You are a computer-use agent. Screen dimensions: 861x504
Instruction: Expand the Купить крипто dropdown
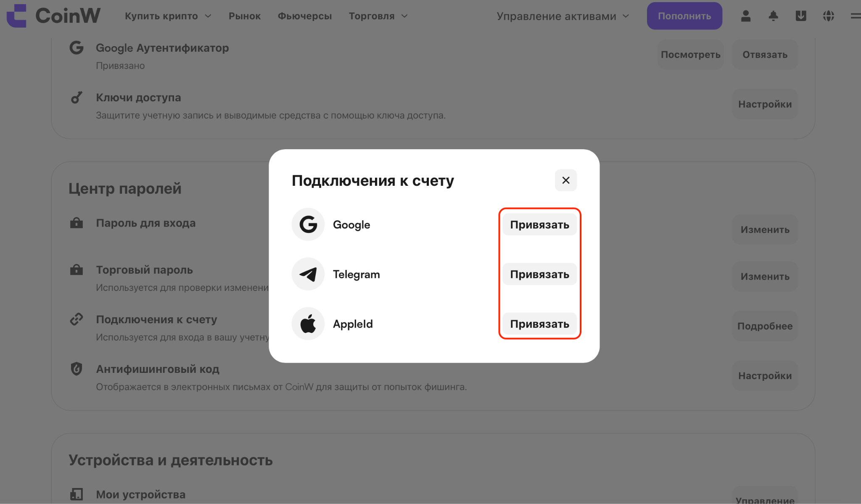point(168,16)
